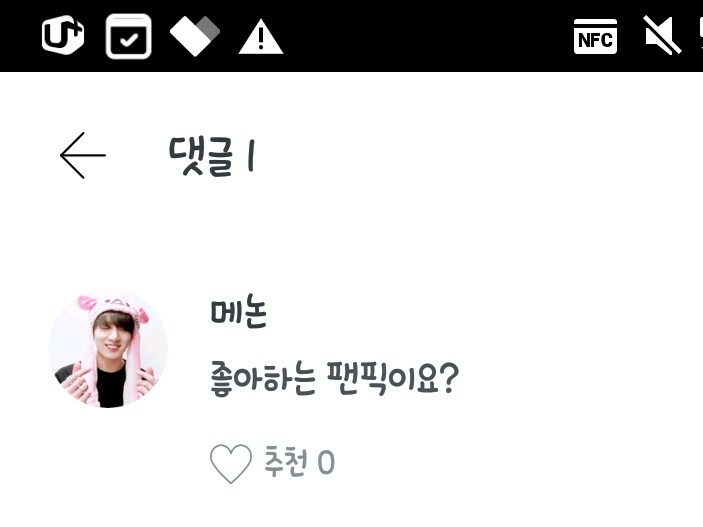Click the word 좋아하는 in the comment
The width and height of the screenshot is (703, 527).
(263, 379)
